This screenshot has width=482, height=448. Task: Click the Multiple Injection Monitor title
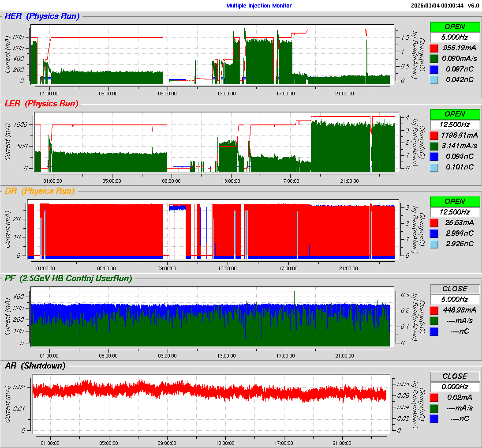pos(259,6)
